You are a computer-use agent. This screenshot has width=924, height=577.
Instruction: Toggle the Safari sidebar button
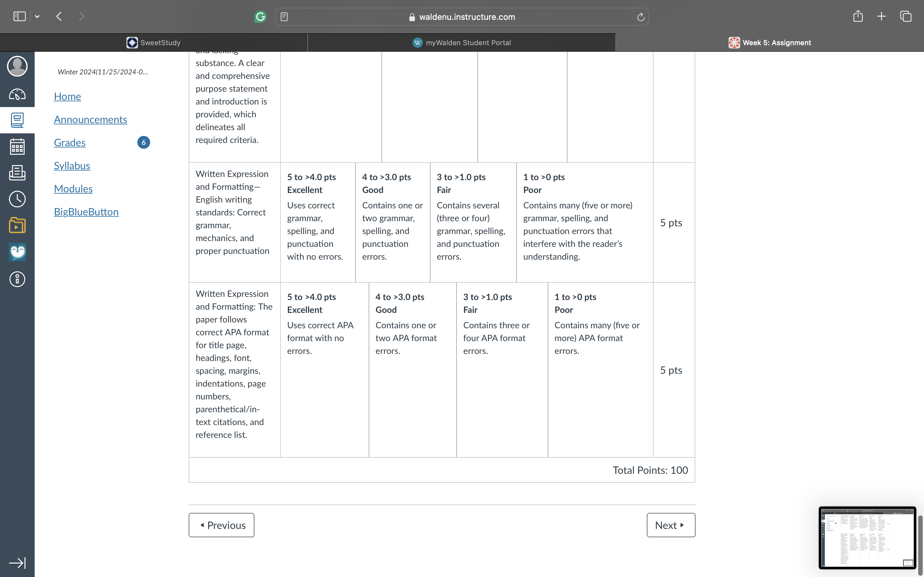pos(20,16)
